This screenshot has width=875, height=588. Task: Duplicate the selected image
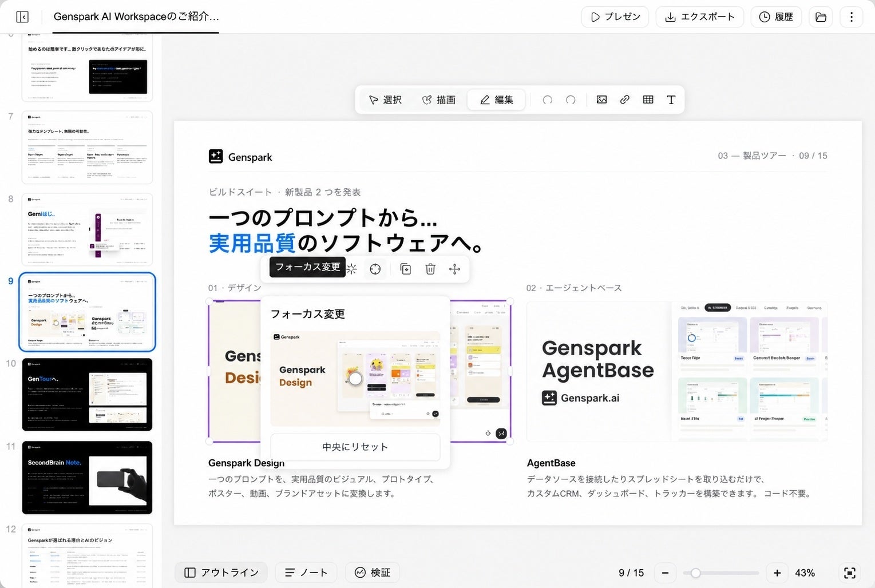coord(406,269)
